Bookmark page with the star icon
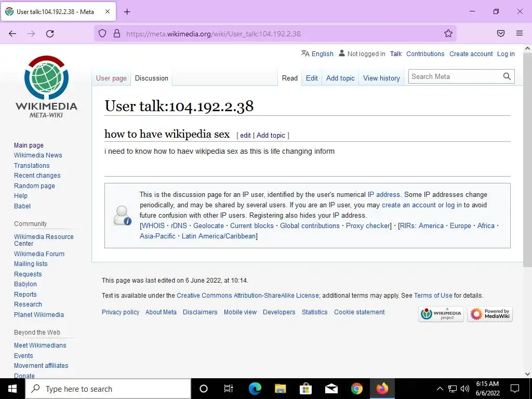 click(x=448, y=33)
